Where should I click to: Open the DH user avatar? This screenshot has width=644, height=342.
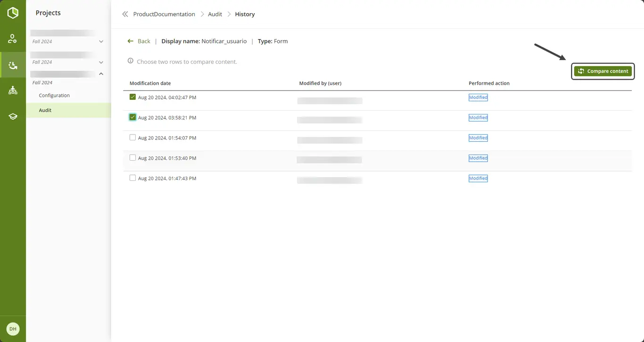[13, 329]
